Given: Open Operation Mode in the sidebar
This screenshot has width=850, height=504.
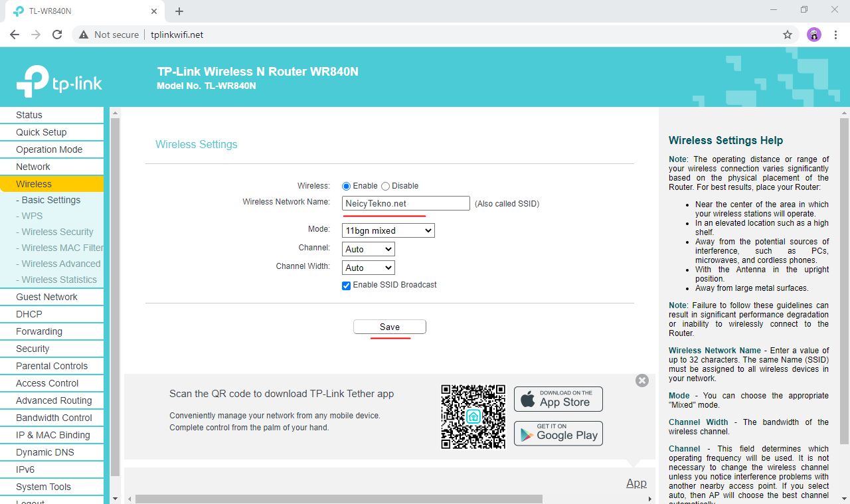Looking at the screenshot, I should (52, 149).
